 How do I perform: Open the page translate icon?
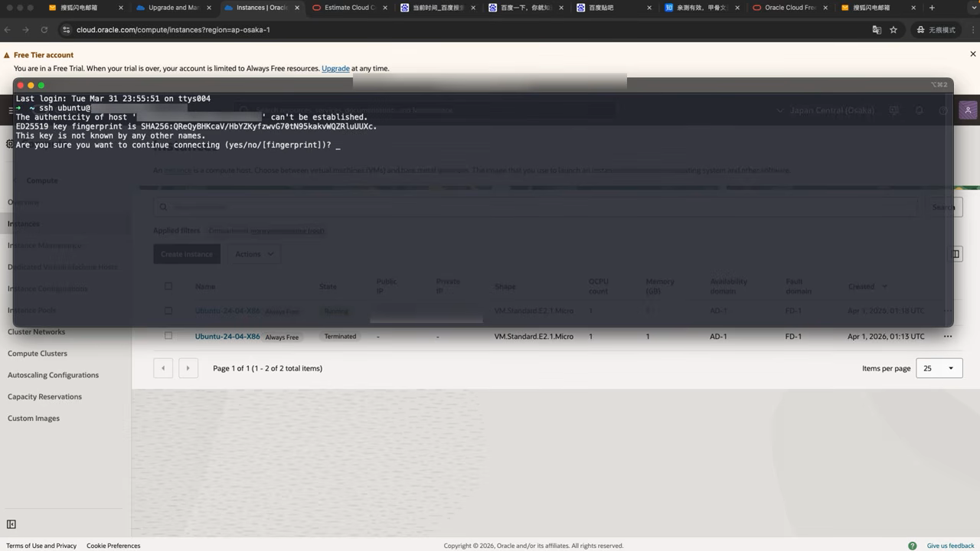point(877,30)
